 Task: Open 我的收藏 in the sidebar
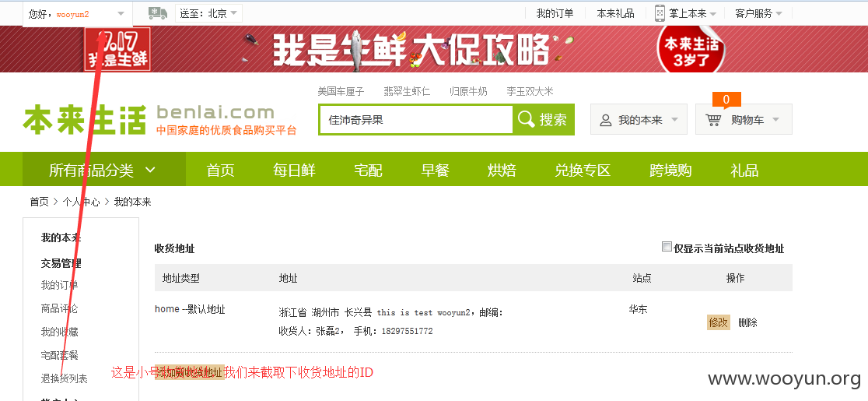click(60, 332)
